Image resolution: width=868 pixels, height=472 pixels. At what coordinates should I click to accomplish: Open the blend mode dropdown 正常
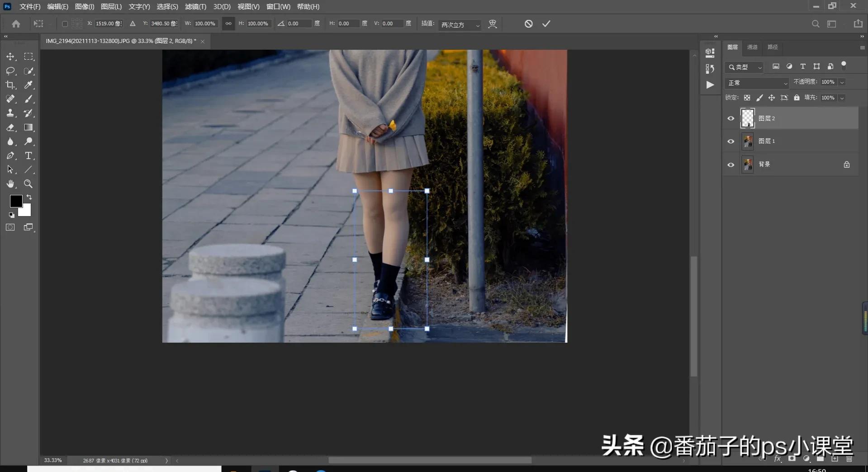point(757,83)
